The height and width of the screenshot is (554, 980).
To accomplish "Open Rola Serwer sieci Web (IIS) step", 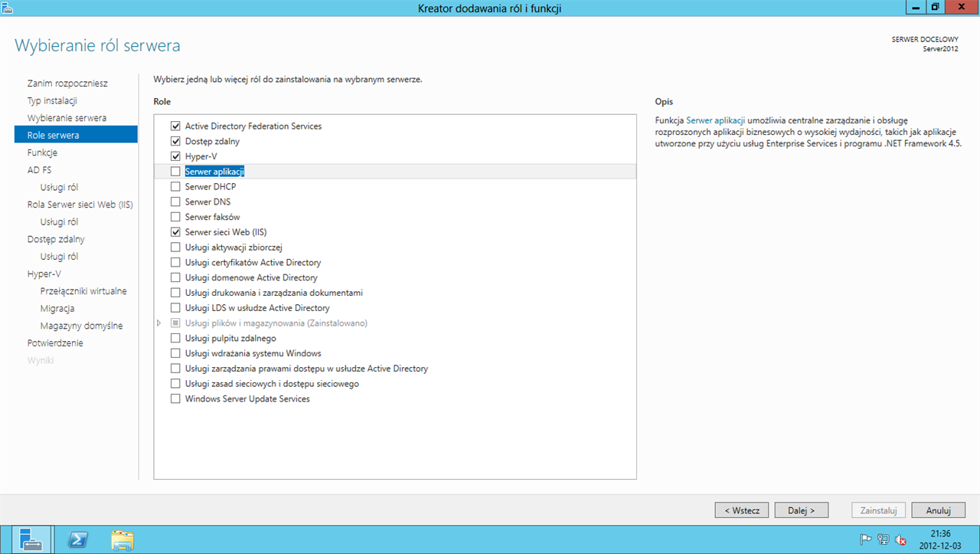I will (80, 205).
